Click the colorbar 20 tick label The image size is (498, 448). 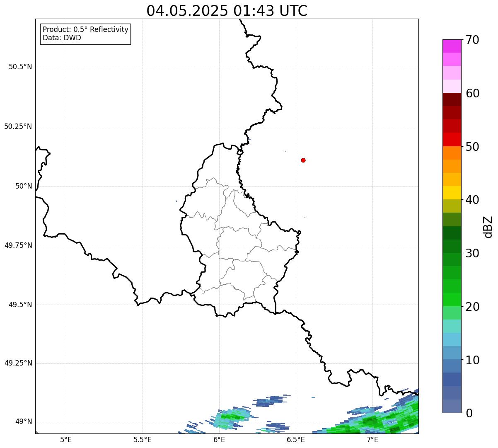(473, 307)
